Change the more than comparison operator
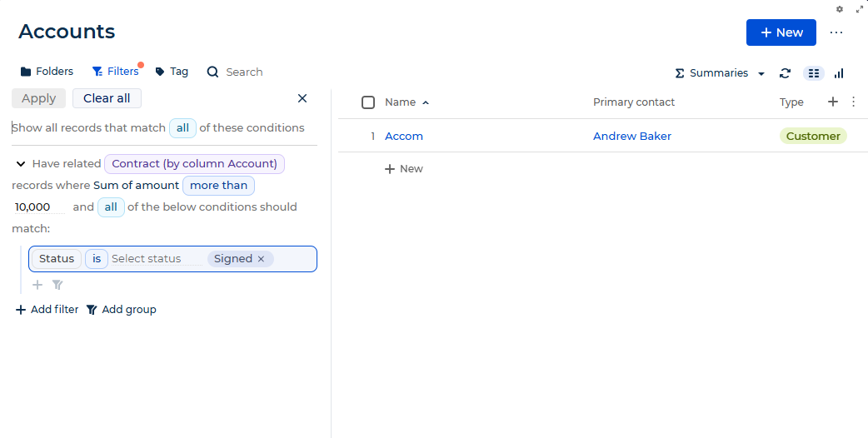The height and width of the screenshot is (438, 868). pos(218,185)
